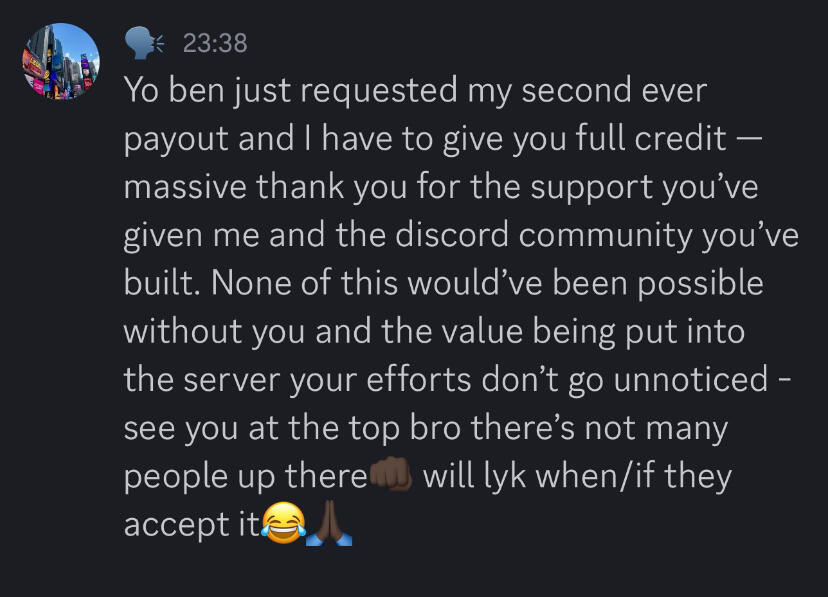Click the 23:38 message timestamp
Viewport: 828px width, 597px height.
point(215,43)
